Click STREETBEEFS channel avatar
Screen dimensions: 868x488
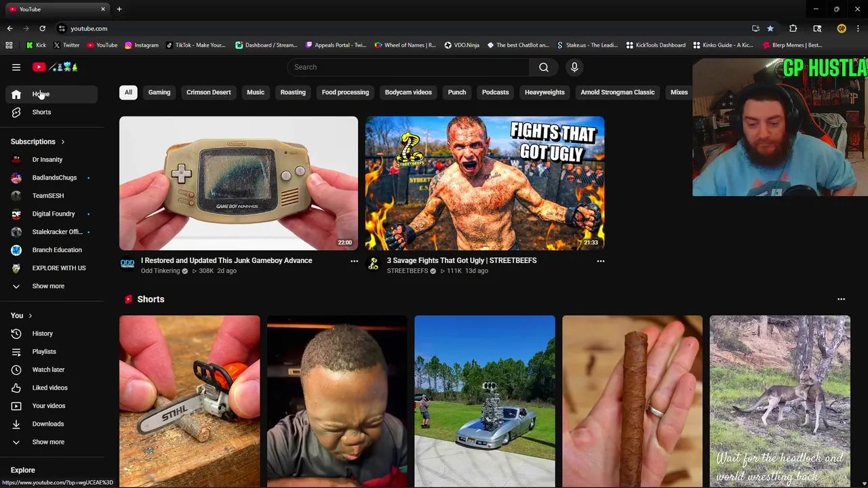click(373, 264)
